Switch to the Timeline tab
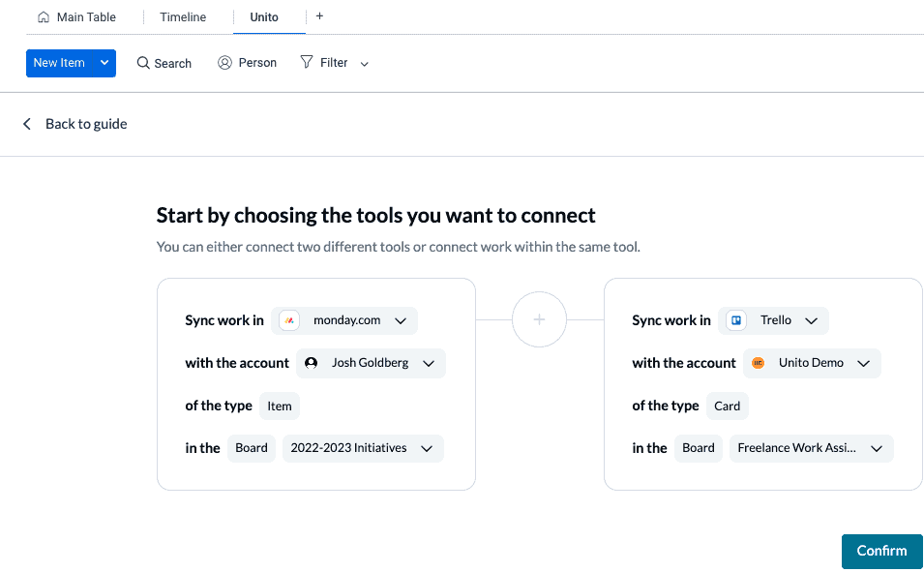Viewport: 924px width, 572px height. click(x=183, y=17)
